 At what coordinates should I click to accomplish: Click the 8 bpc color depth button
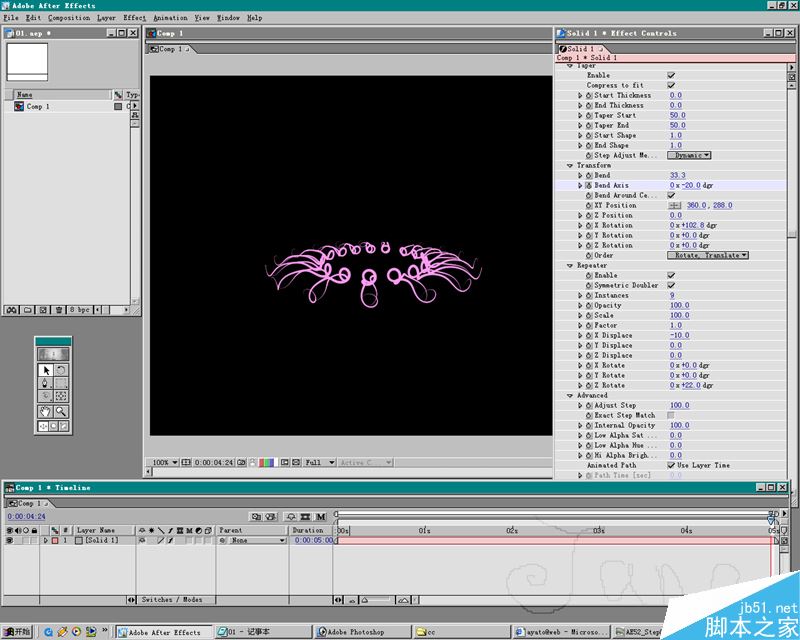(x=80, y=310)
